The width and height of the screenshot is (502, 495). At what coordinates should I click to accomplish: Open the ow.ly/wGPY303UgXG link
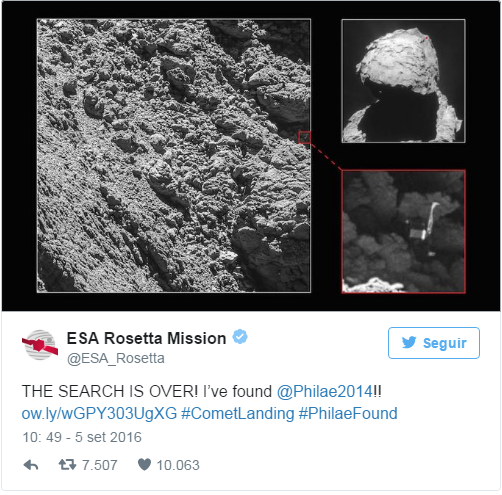tap(99, 414)
